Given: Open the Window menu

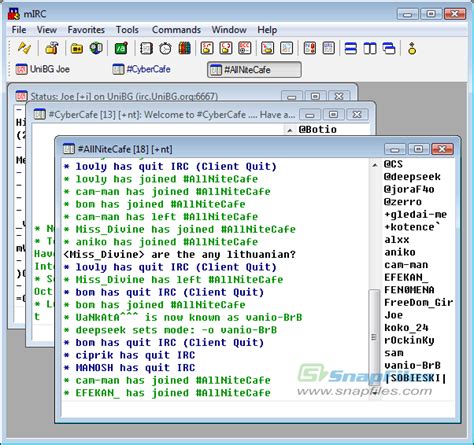Looking at the screenshot, I should (229, 30).
